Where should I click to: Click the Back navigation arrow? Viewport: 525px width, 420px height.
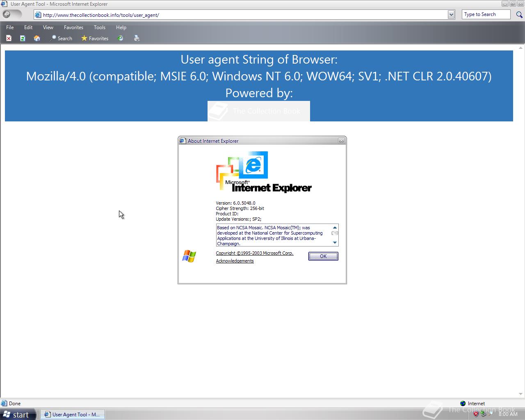[x=7, y=14]
